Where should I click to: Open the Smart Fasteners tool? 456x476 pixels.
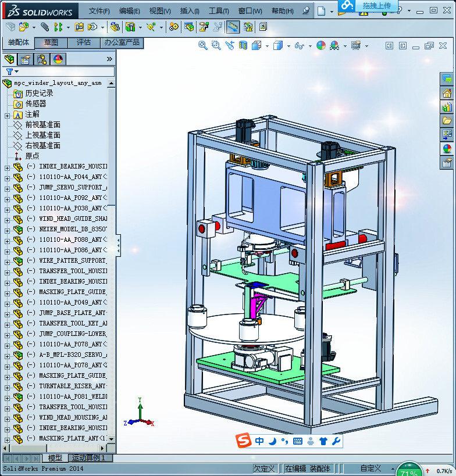point(79,27)
